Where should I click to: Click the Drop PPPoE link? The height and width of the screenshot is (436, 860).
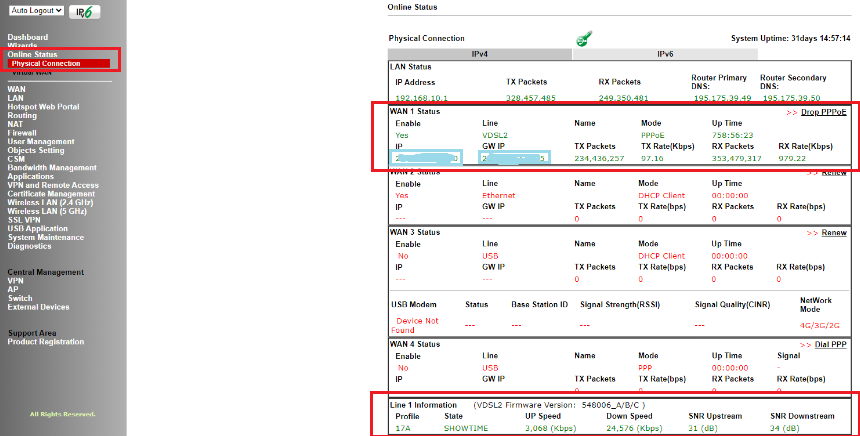[822, 112]
